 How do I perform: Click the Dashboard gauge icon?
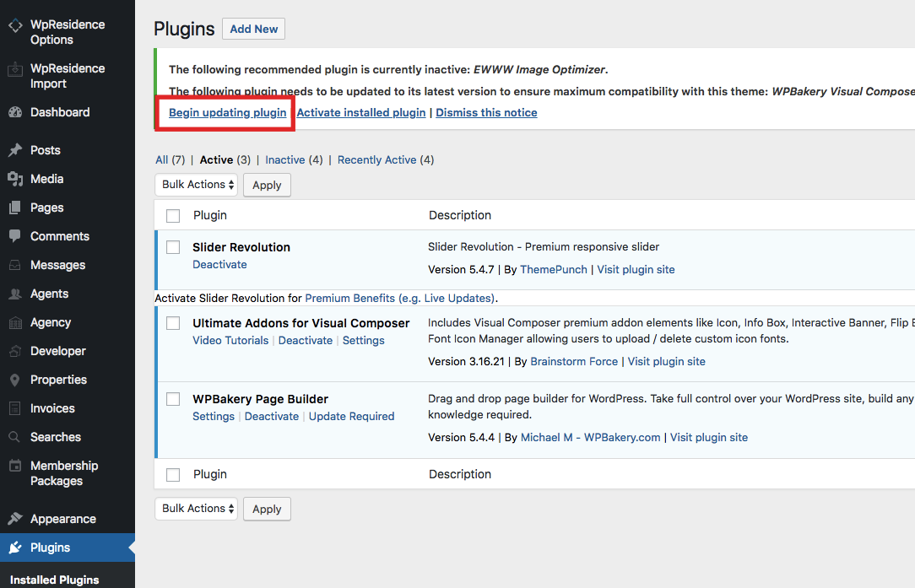16,112
